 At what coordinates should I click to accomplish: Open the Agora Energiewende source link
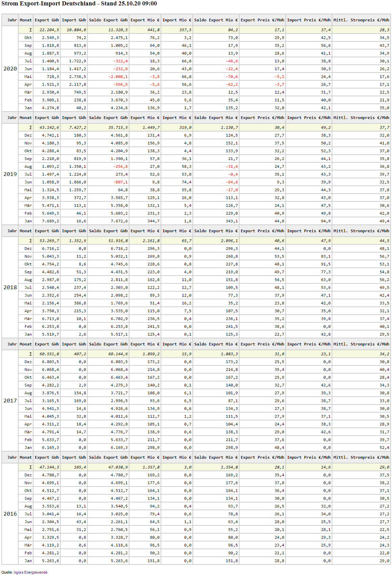pos(30,572)
